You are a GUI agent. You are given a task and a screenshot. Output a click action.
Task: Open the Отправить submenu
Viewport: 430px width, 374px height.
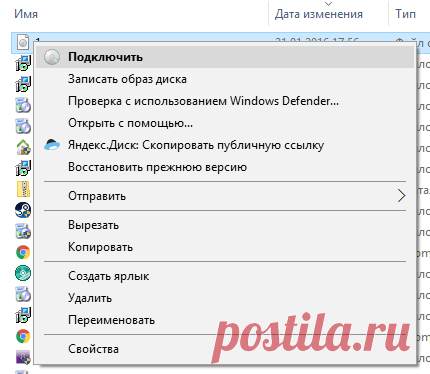point(225,196)
